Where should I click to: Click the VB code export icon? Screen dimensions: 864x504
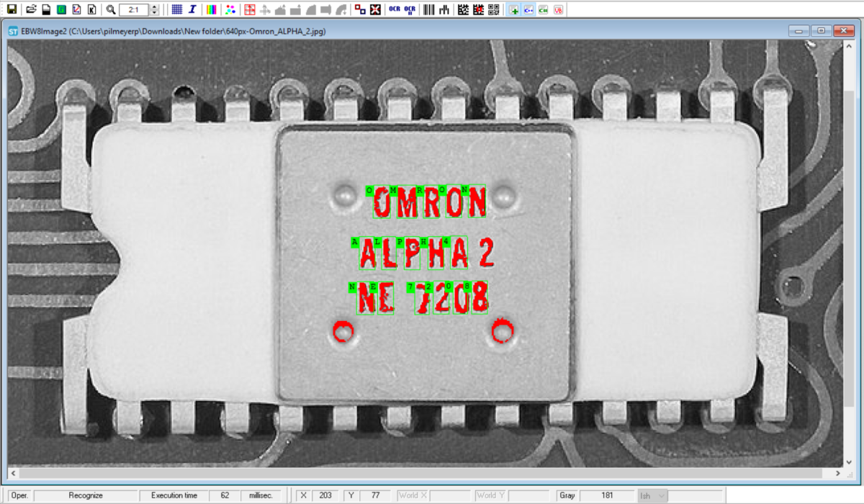coord(559,9)
